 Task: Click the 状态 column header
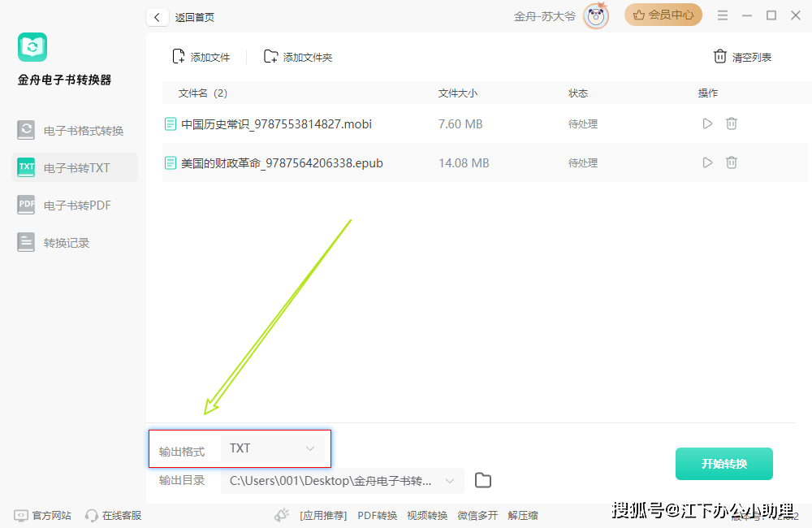[x=578, y=93]
